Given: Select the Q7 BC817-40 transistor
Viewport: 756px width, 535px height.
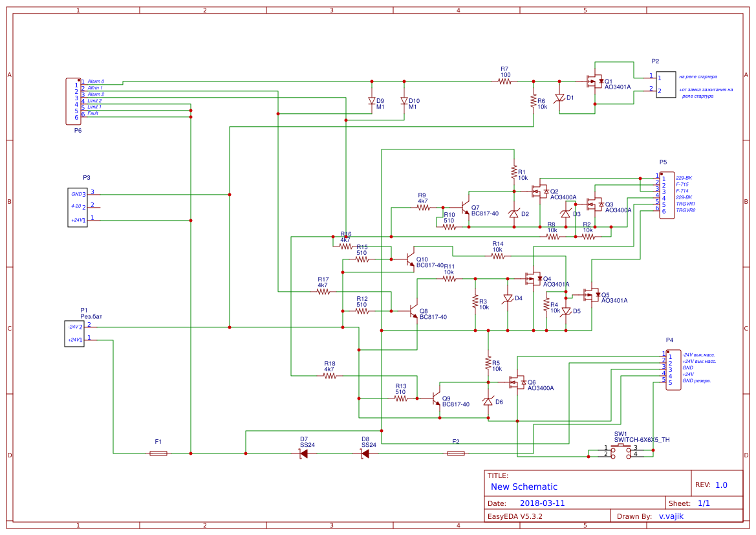Looking at the screenshot, I should tap(465, 209).
